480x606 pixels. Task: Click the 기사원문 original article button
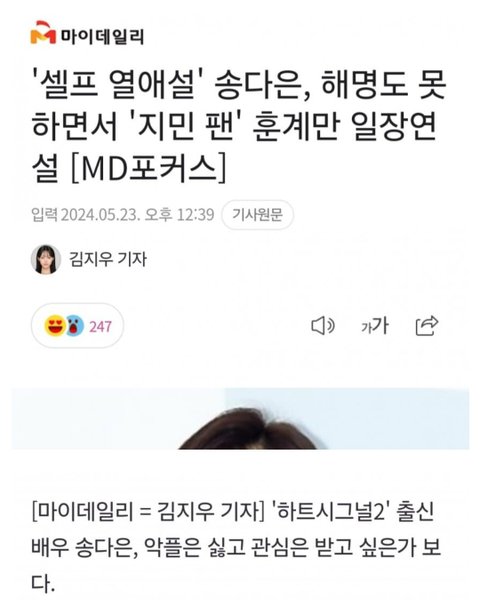[257, 214]
